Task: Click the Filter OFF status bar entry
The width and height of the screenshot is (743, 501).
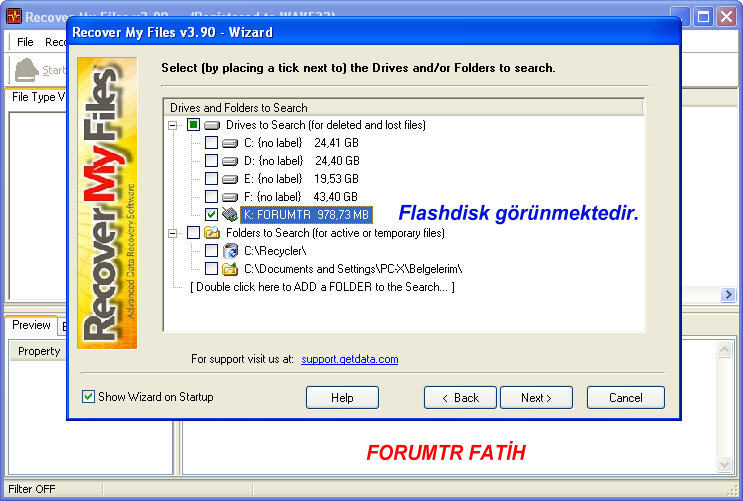Action: (32, 489)
